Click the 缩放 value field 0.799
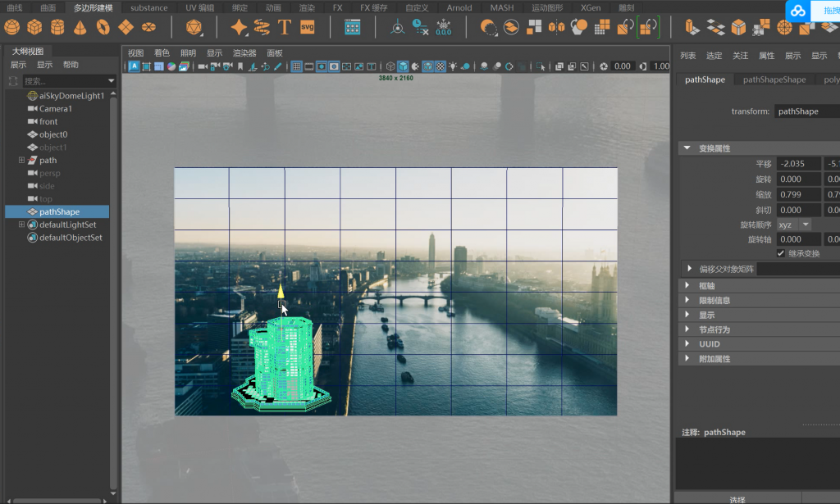Screen dimensions: 840x504 [x=799, y=194]
